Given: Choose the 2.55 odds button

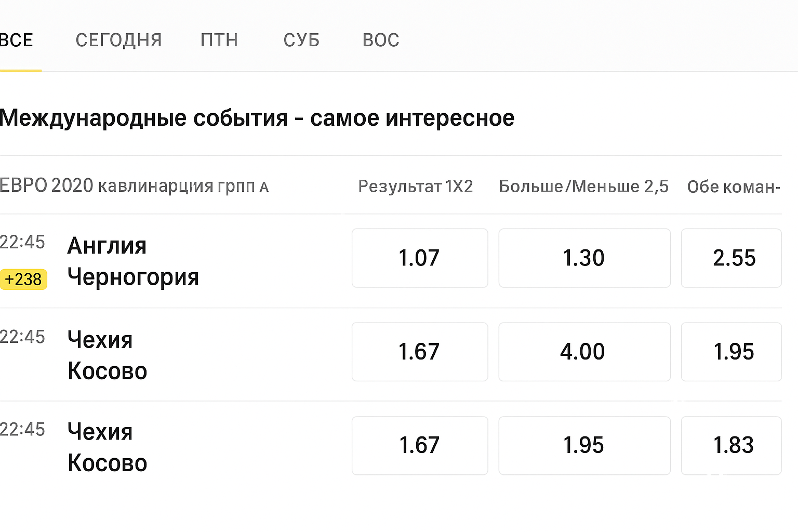Looking at the screenshot, I should (731, 258).
